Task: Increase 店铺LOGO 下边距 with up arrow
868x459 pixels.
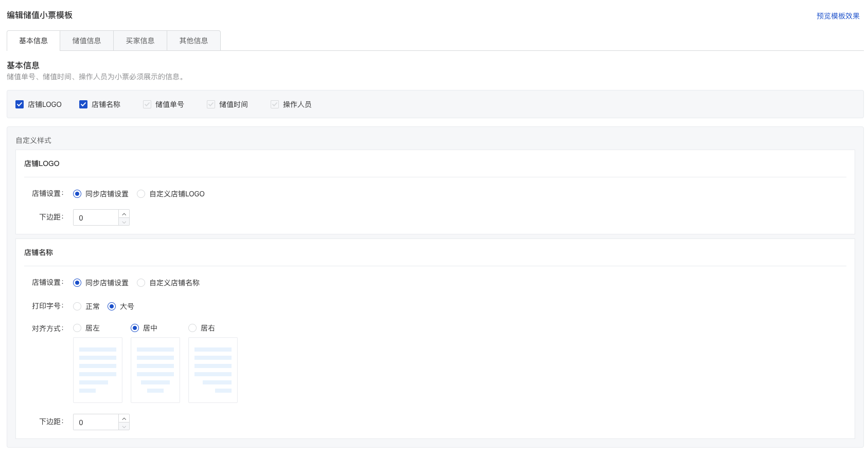Action: pyautogui.click(x=124, y=214)
